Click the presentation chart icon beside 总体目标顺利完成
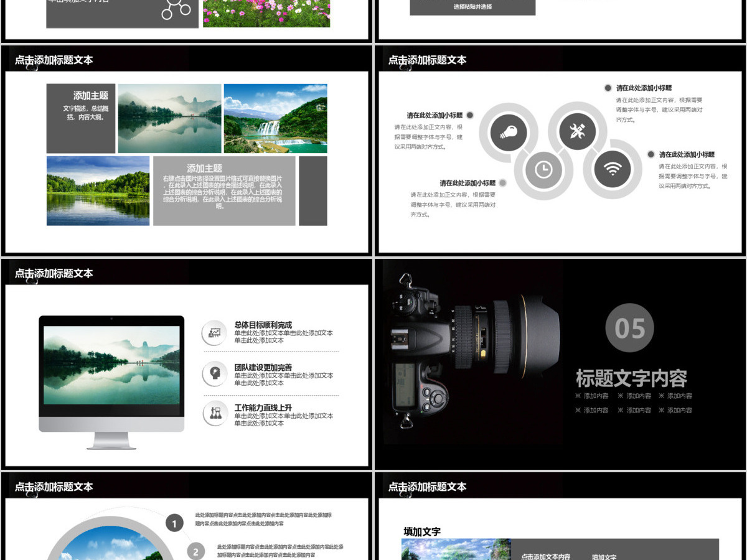 [215, 333]
